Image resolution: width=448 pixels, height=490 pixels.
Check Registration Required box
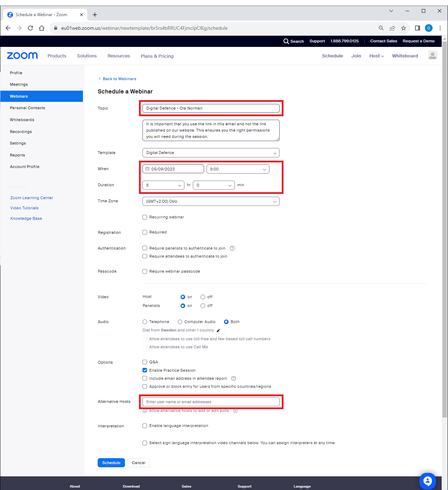tap(145, 232)
